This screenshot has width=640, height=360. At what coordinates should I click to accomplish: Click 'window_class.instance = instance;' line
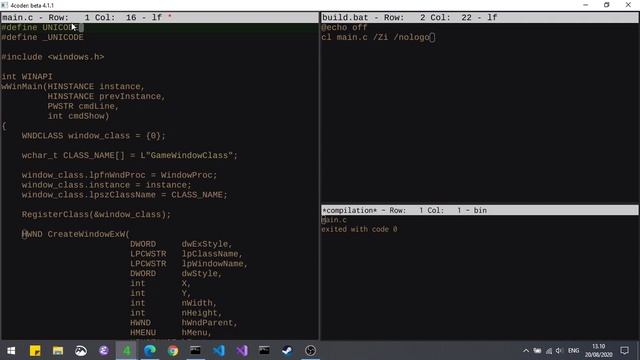coord(107,185)
